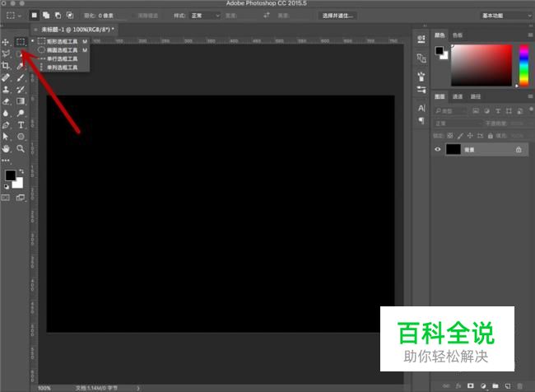
Task: Swap foreground and background colors
Action: 21,171
